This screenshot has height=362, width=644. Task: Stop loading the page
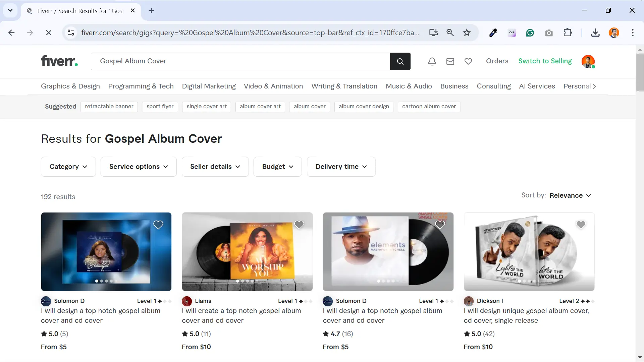pos(49,33)
